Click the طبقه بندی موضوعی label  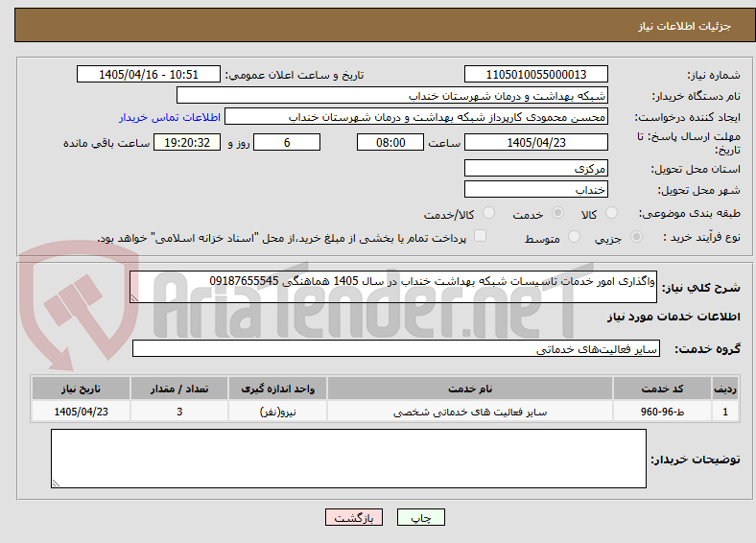[690, 213]
